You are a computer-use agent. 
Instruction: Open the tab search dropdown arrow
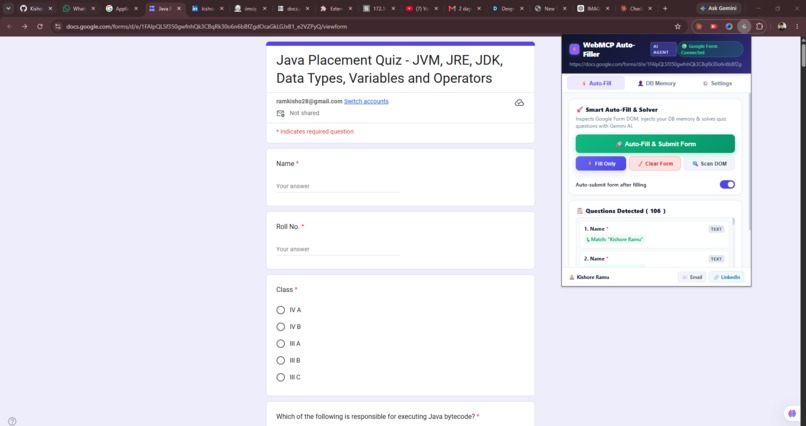tap(8, 9)
